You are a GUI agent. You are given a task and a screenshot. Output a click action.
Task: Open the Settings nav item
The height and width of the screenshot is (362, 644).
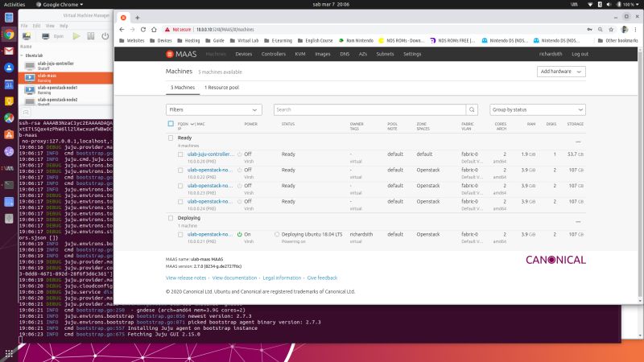click(x=412, y=54)
